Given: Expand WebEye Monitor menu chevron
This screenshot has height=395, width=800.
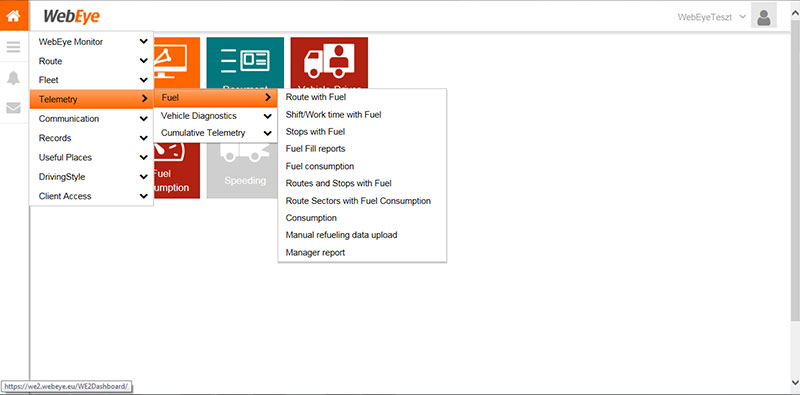Looking at the screenshot, I should 143,41.
